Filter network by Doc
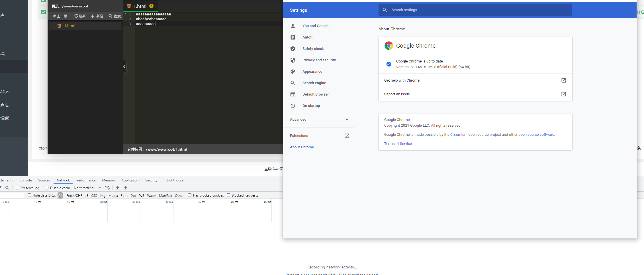The width and height of the screenshot is (644, 275). (133, 195)
